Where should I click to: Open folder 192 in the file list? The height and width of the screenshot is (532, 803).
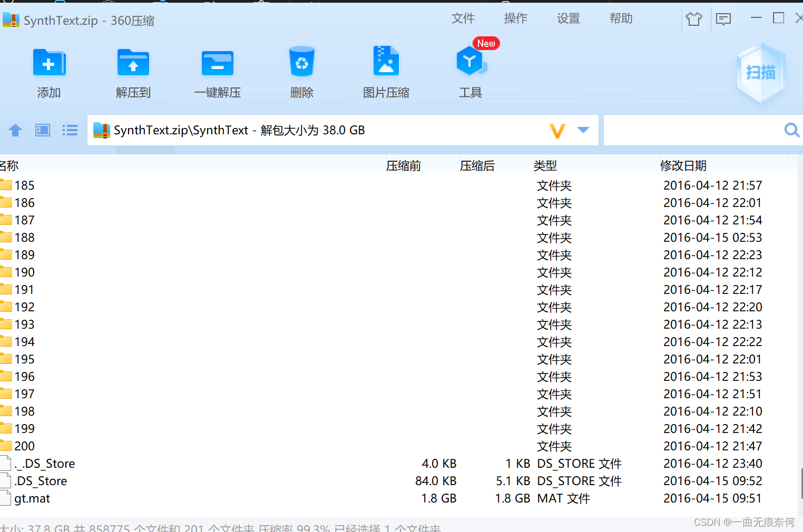point(25,307)
